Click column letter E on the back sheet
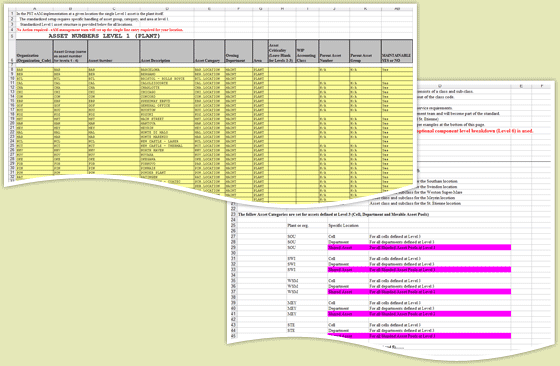560x366 pixels. (x=521, y=86)
